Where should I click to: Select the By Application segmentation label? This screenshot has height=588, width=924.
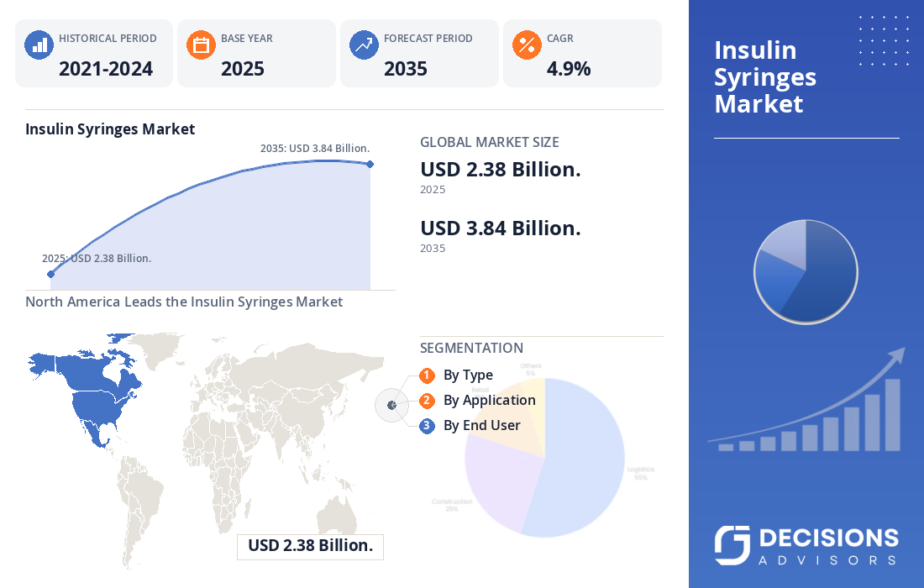pyautogui.click(x=489, y=401)
